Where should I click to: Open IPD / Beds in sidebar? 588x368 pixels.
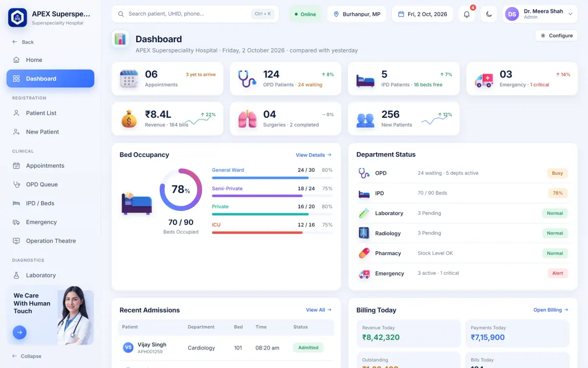click(x=50, y=203)
